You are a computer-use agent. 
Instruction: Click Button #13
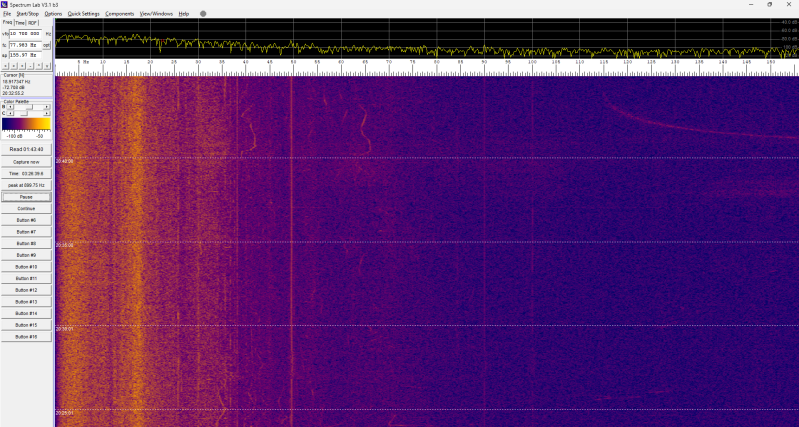pos(26,302)
